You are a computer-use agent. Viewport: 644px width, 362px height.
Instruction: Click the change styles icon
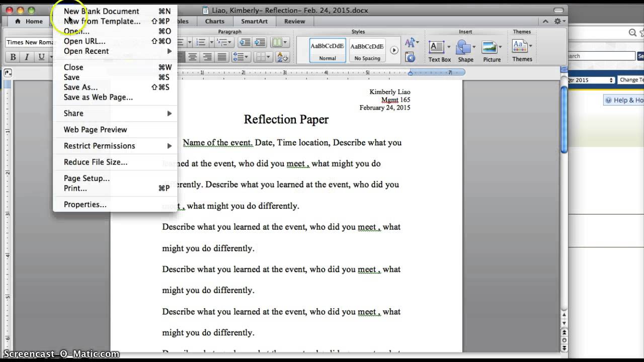tap(411, 43)
